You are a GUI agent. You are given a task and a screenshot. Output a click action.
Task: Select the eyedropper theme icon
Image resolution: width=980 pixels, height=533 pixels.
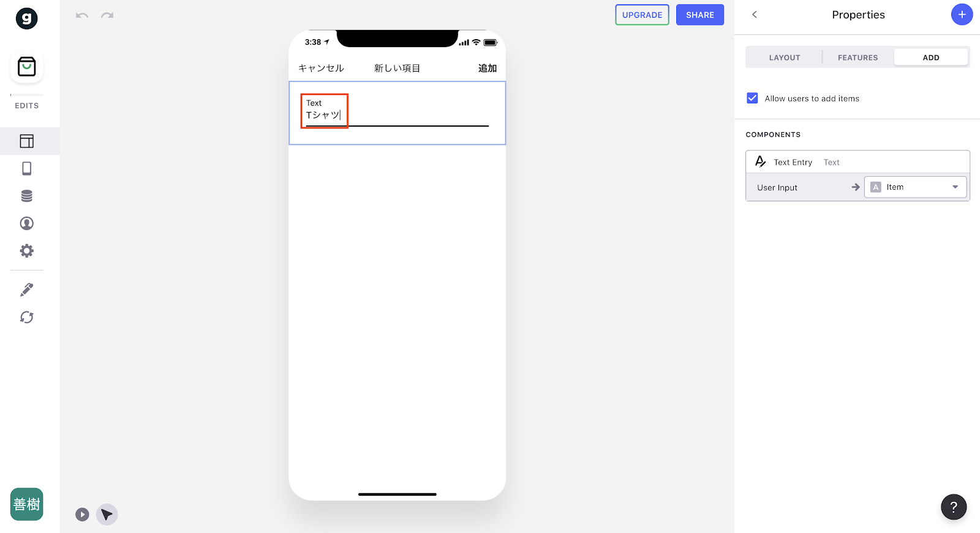pos(27,289)
